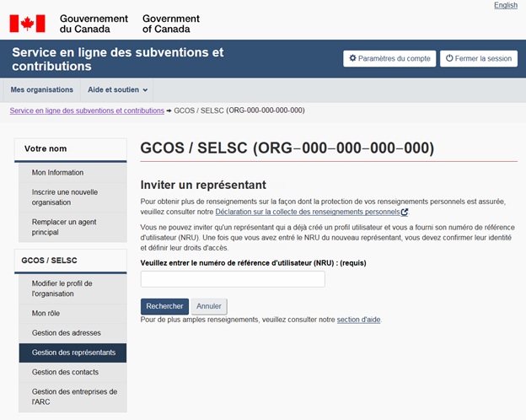Screen dimensions: 526x420
Task: Open Déclaration sur la collecte des renseignements personnels
Action: [307, 212]
